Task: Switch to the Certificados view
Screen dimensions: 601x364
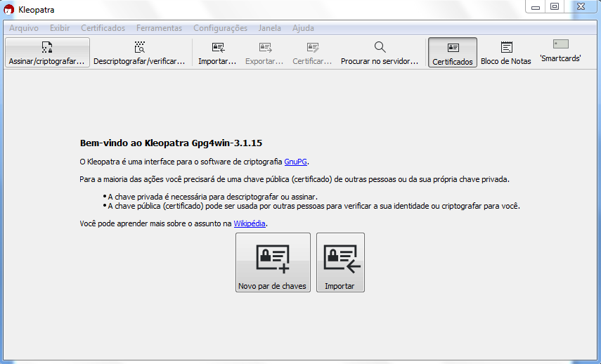Action: pos(453,53)
